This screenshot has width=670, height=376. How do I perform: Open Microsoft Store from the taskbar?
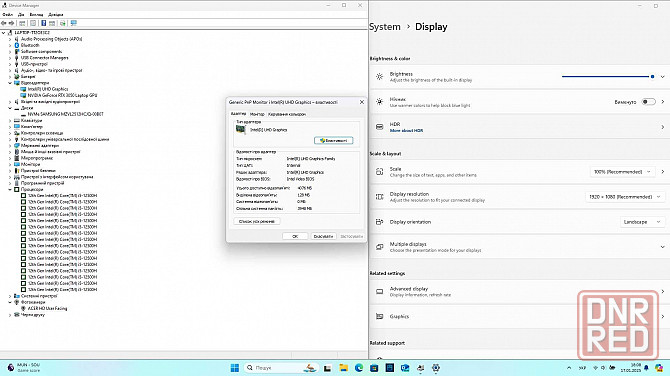374,368
